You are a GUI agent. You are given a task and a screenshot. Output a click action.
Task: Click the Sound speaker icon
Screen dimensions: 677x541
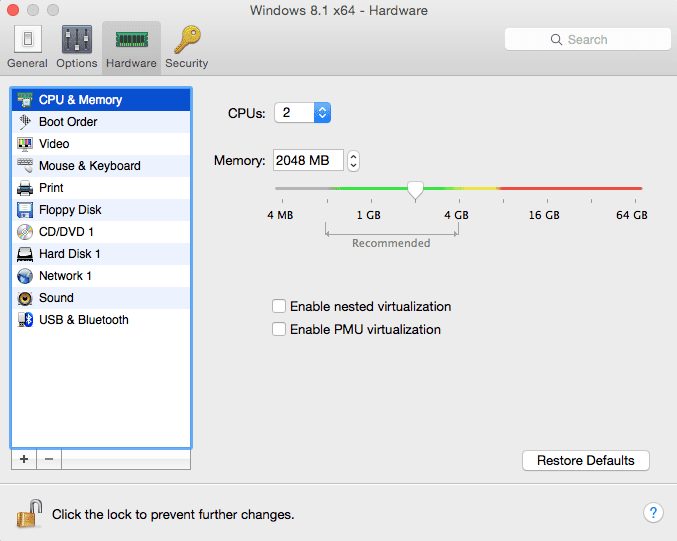[25, 298]
